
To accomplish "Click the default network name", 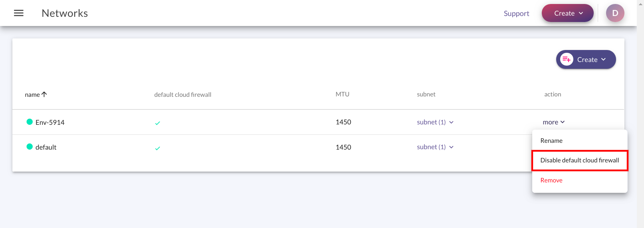I will 46,147.
